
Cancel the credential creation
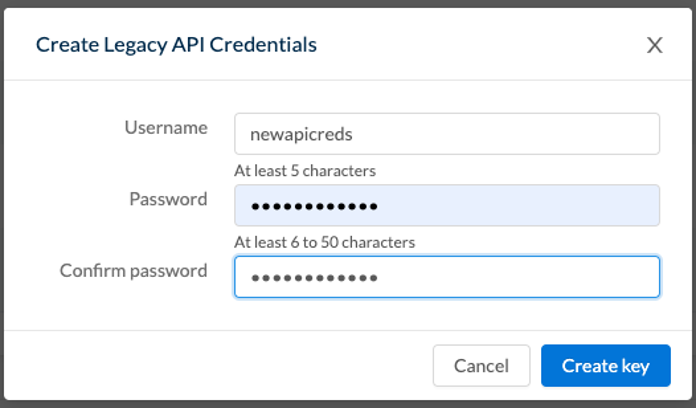click(481, 365)
